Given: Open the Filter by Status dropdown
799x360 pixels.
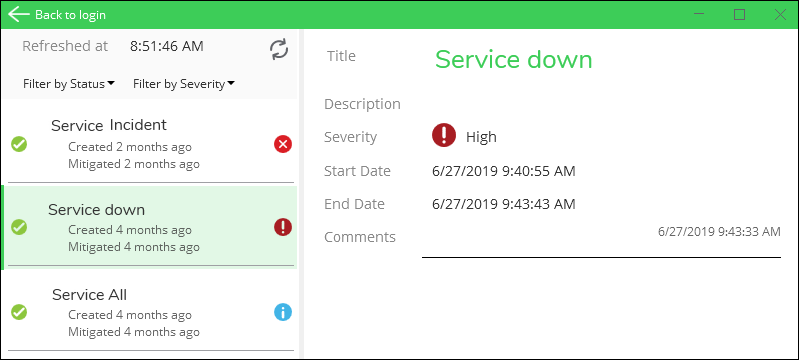Looking at the screenshot, I should pos(68,84).
